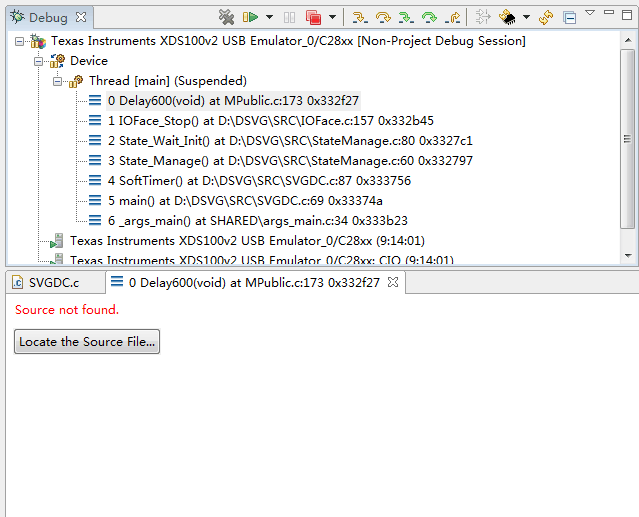
Task: Collapse the Device tree node
Action: [x=38, y=62]
